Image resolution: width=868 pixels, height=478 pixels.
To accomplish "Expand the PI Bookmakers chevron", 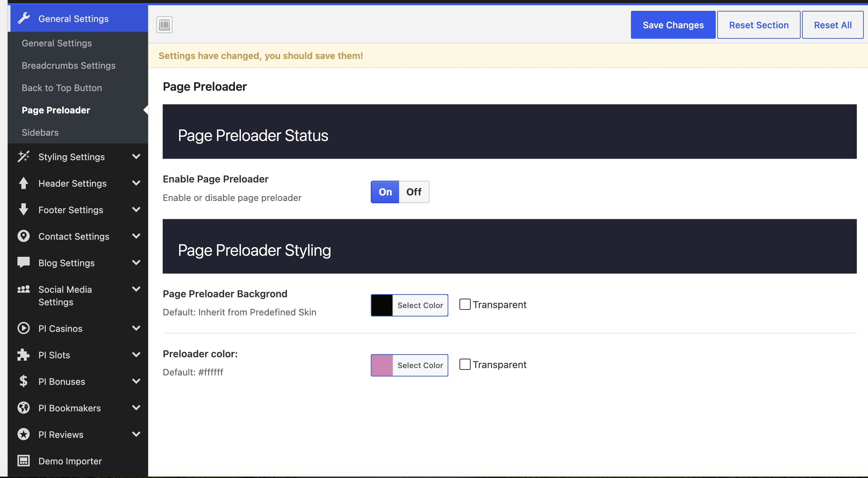I will click(137, 408).
